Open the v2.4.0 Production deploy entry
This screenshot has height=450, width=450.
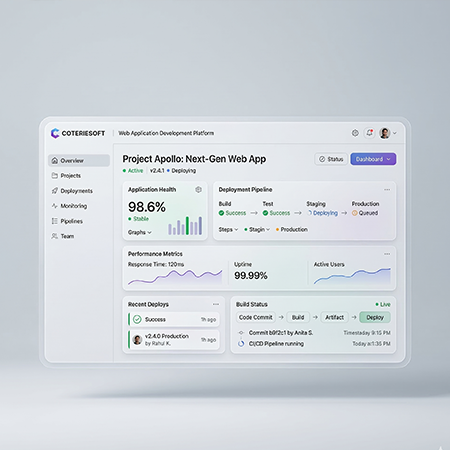[174, 339]
